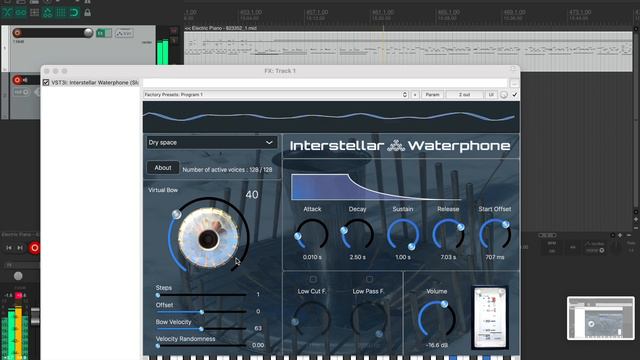
Task: Click the 2 out routing button
Action: point(464,95)
